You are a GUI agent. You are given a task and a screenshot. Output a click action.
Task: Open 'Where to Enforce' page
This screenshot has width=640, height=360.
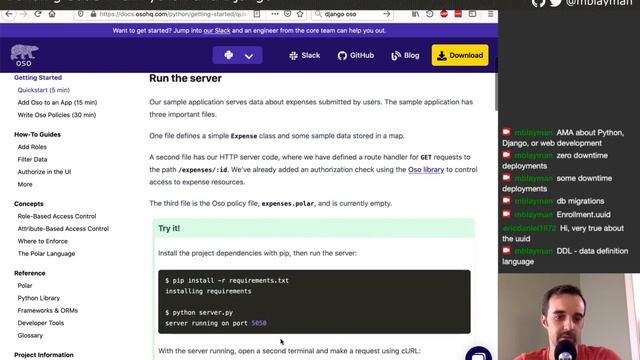point(42,241)
